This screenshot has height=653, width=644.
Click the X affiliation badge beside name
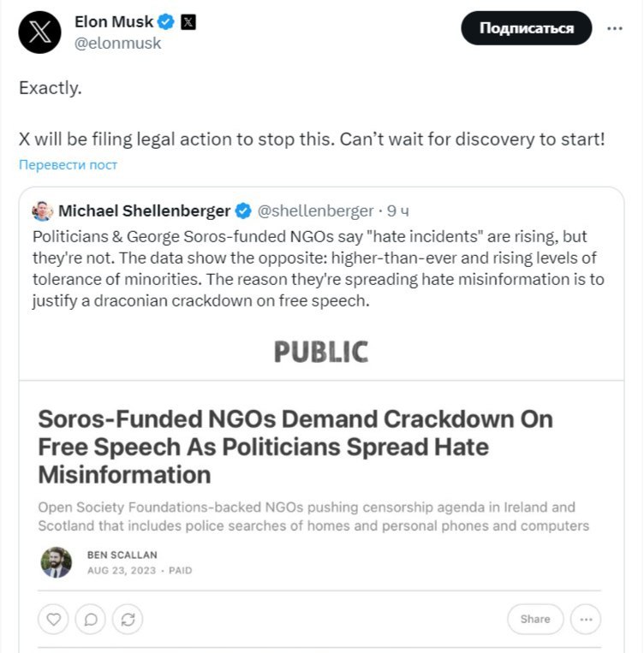188,22
